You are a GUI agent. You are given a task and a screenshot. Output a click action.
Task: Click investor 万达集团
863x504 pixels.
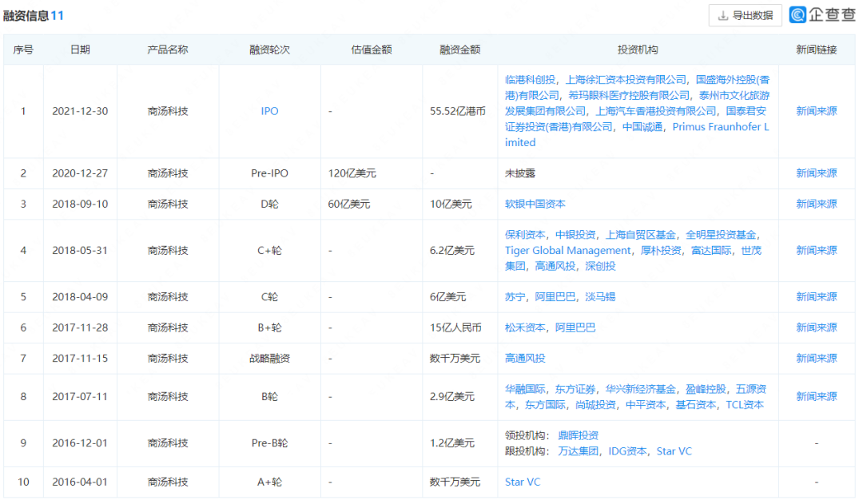[x=578, y=452]
